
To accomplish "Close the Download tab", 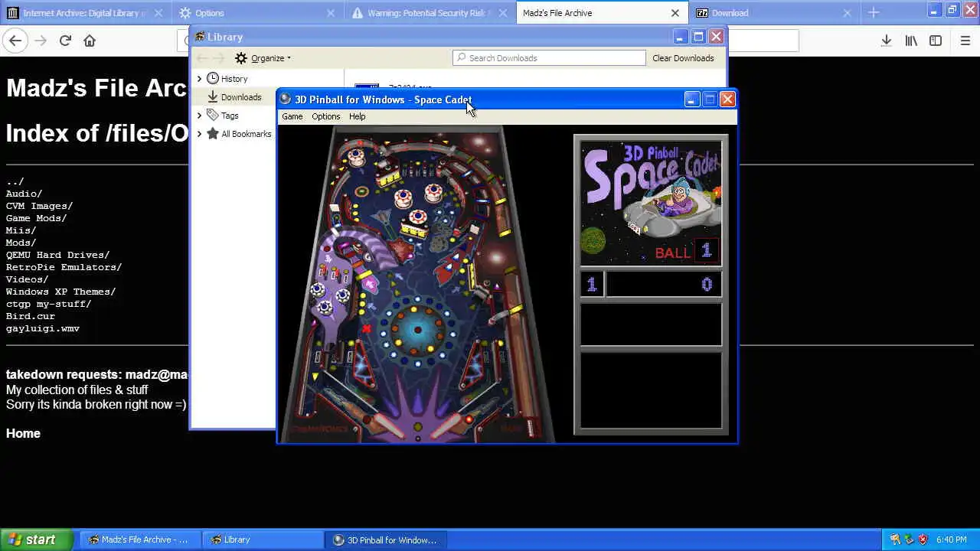I will [847, 13].
